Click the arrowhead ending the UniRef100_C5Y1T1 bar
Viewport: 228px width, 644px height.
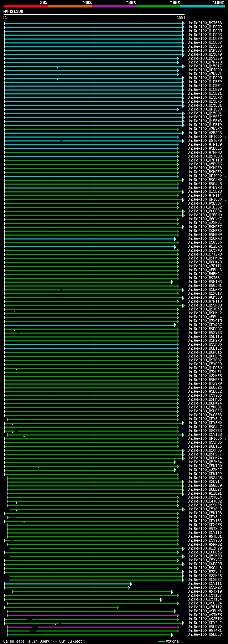click(x=131, y=584)
